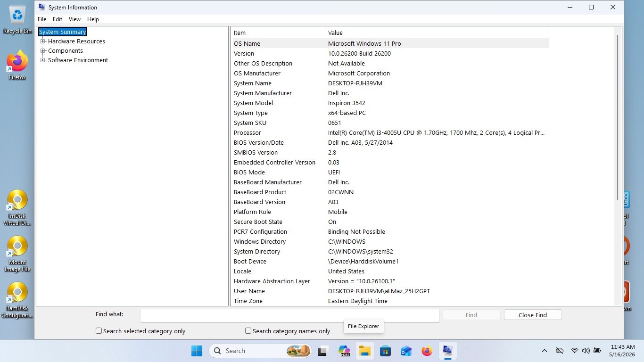Click the Close Find button
Screen dimensions: 644x362
pos(533,315)
